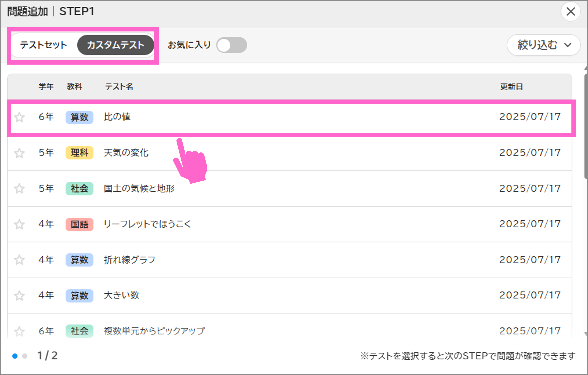This screenshot has height=375, width=588.
Task: Switch to the テストセット tab
Action: 43,45
